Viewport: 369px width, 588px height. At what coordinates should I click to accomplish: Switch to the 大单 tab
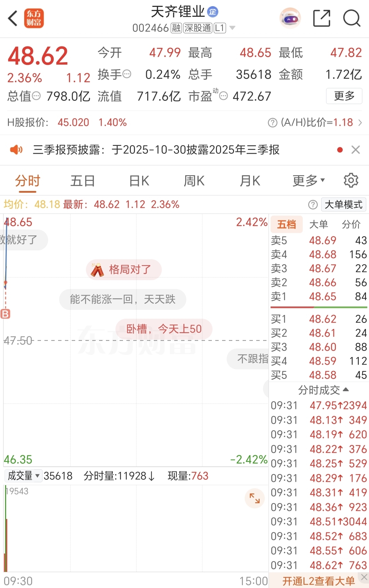319,224
